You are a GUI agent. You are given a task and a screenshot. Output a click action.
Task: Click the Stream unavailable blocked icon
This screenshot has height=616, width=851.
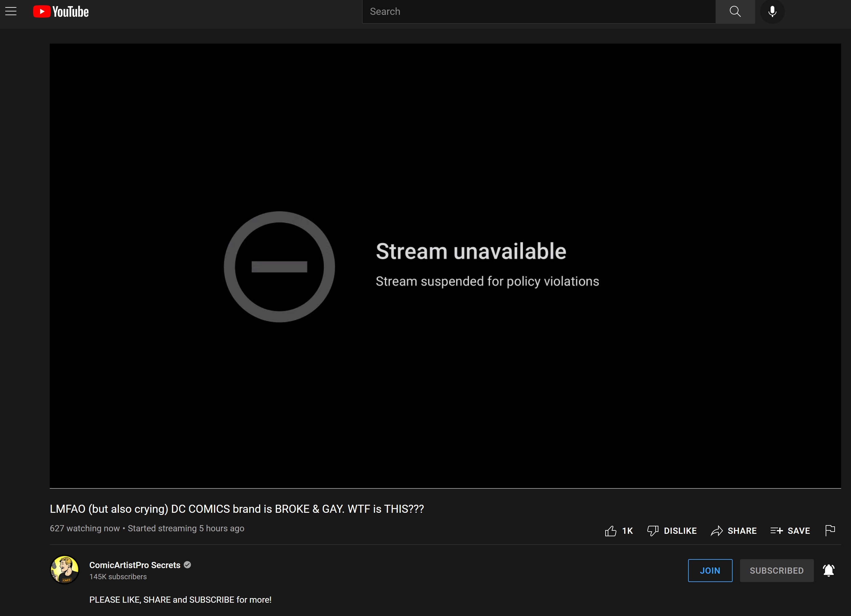(x=279, y=267)
